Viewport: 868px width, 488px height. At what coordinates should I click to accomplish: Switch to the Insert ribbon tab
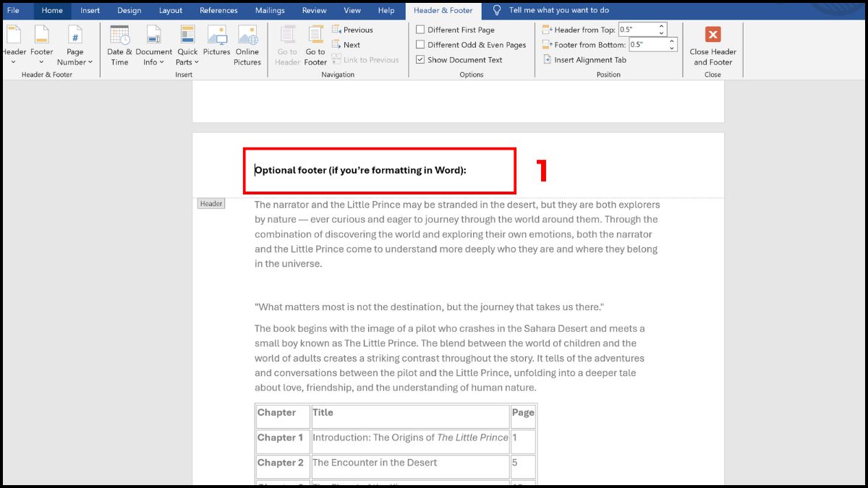pos(90,10)
